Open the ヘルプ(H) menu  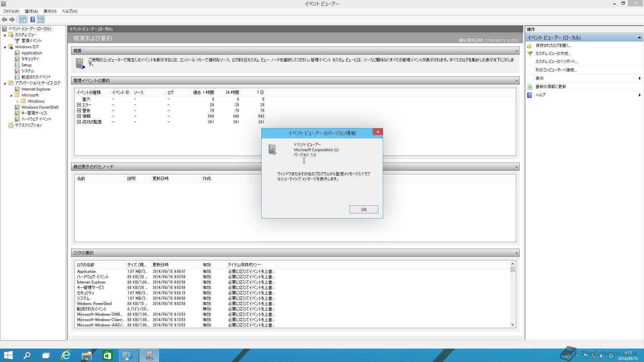coord(69,11)
